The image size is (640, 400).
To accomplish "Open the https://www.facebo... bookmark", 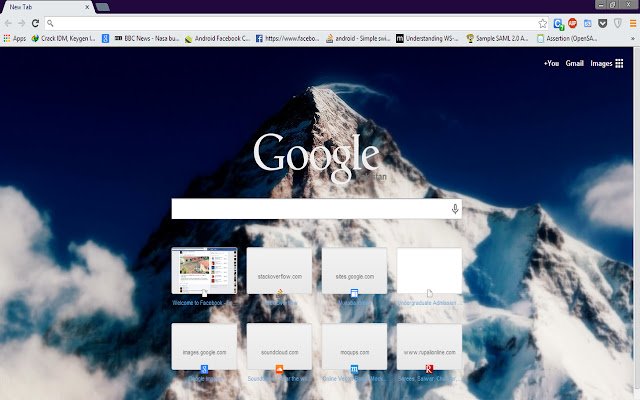I will (x=287, y=38).
